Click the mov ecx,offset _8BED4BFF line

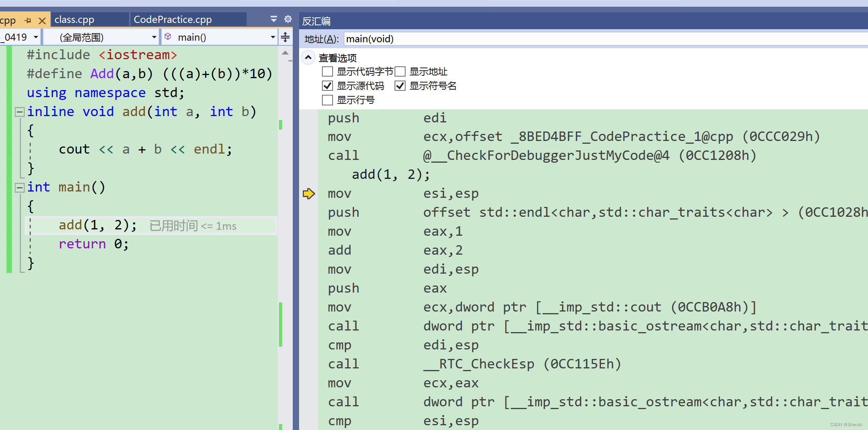coord(574,137)
